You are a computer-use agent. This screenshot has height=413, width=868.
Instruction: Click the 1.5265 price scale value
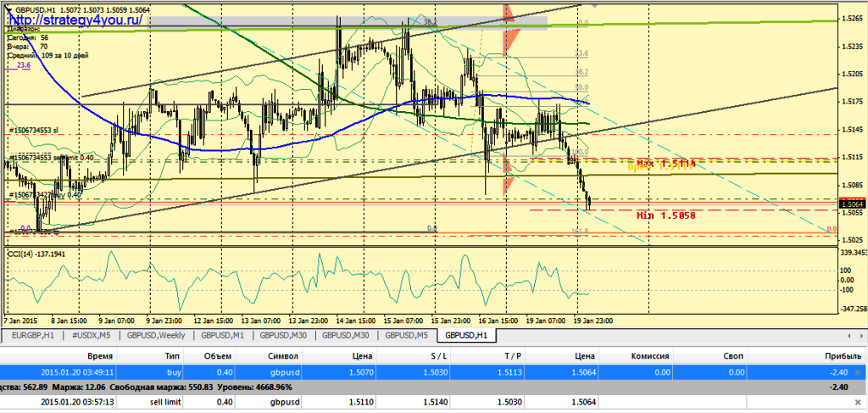click(x=850, y=19)
